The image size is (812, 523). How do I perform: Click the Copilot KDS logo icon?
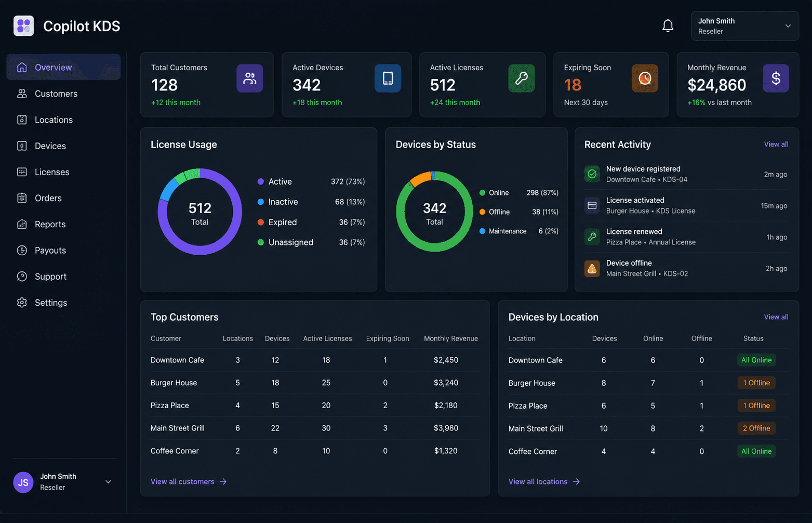[x=23, y=25]
